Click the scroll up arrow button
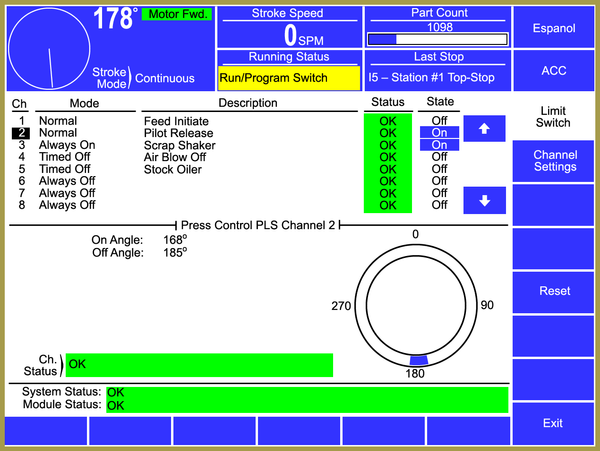Image resolution: width=600 pixels, height=451 pixels. 485,129
